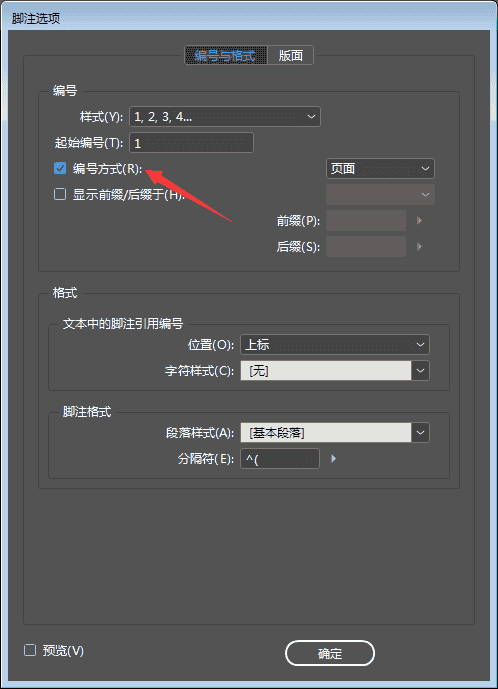Click the 分隔符 input field
498x689 pixels.
coord(280,459)
